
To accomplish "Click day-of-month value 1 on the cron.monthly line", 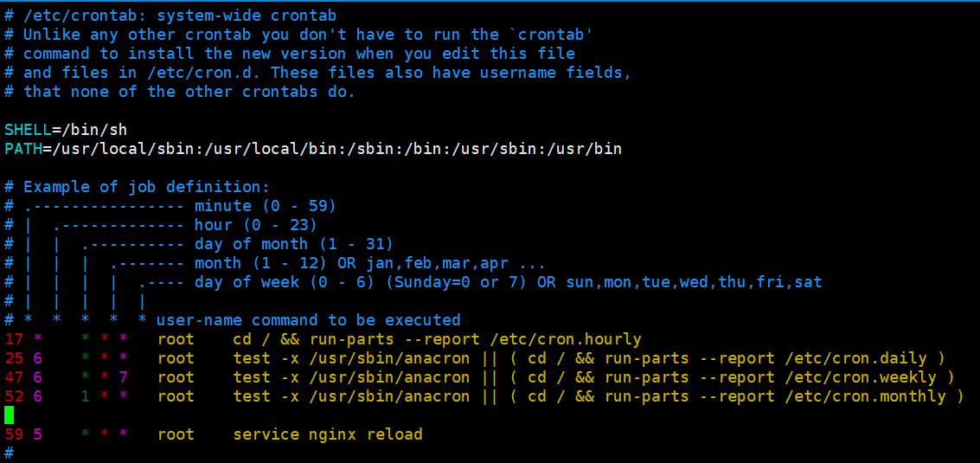I will coord(85,396).
